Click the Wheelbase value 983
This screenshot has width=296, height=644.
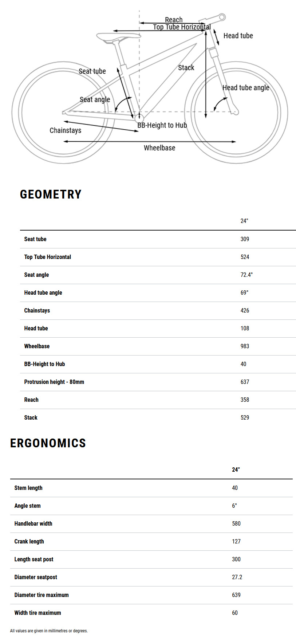(245, 346)
